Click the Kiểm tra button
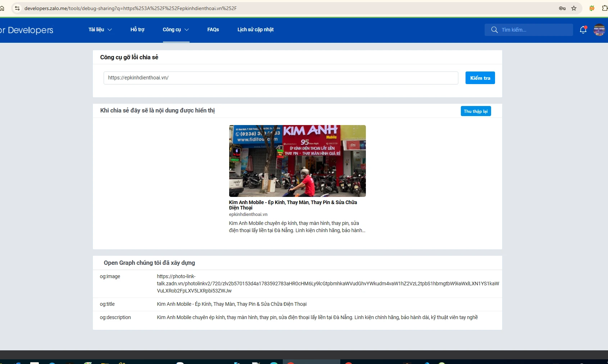This screenshot has width=608, height=364. 480,78
